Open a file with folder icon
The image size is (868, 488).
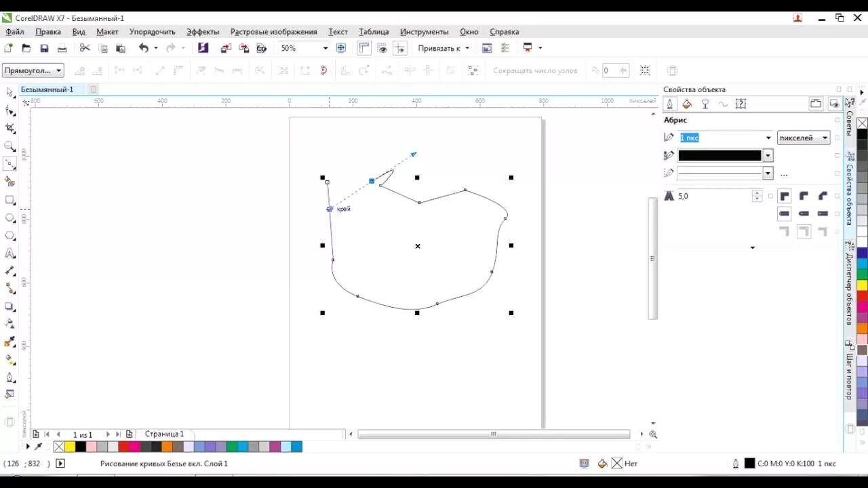26,48
